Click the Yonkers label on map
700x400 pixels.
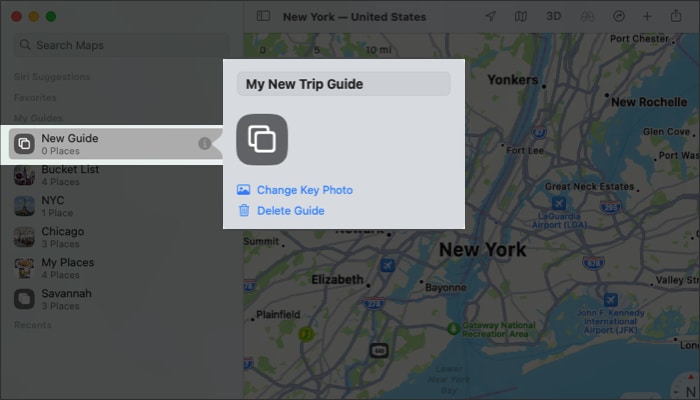[x=513, y=80]
